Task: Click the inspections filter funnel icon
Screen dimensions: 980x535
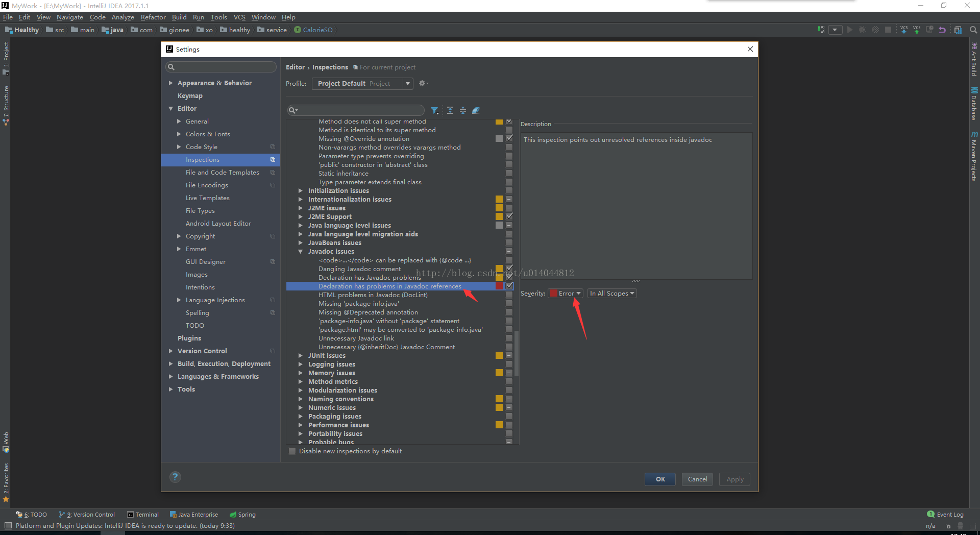Action: 434,110
